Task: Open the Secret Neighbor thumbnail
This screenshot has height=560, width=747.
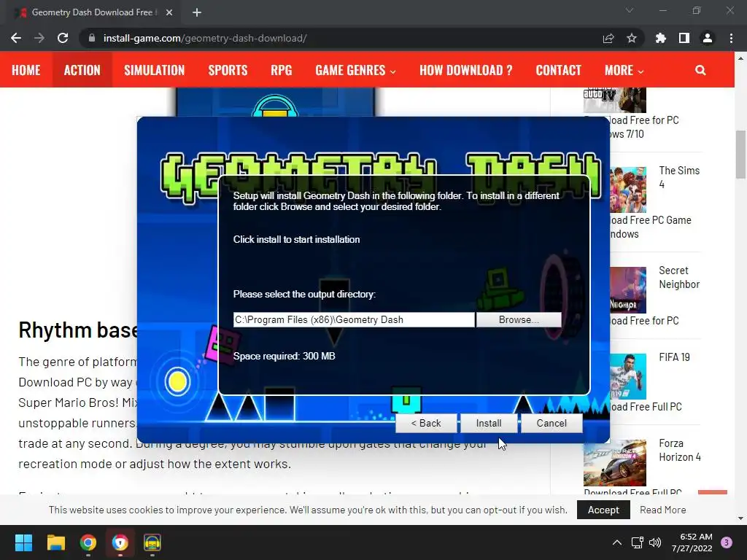Action: 628,289
